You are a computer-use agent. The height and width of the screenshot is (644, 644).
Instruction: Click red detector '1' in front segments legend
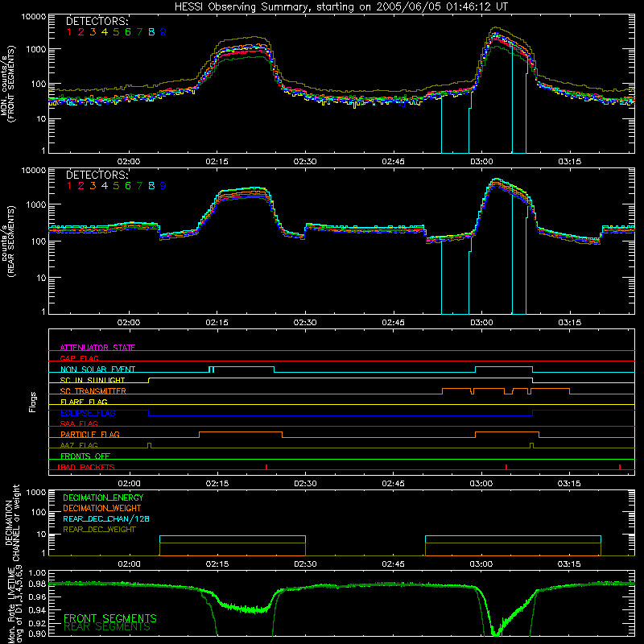[x=69, y=32]
